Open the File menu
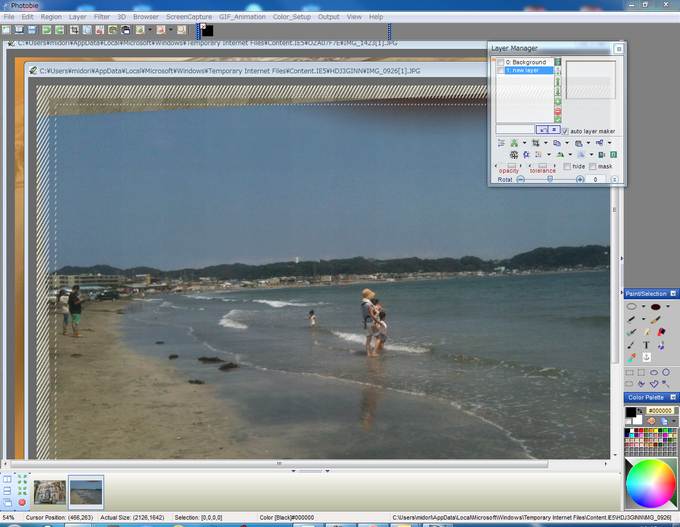Screen dimensions: 680x527 coord(9,17)
